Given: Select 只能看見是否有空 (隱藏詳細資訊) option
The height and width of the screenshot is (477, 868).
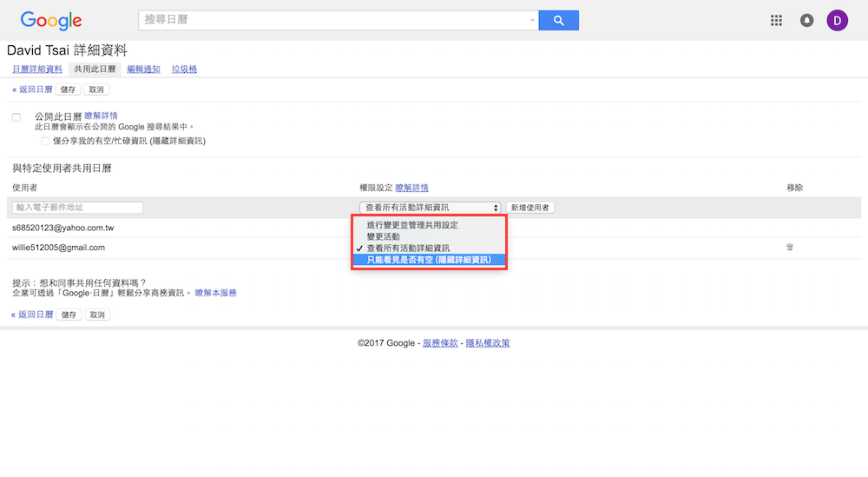Looking at the screenshot, I should click(x=429, y=260).
